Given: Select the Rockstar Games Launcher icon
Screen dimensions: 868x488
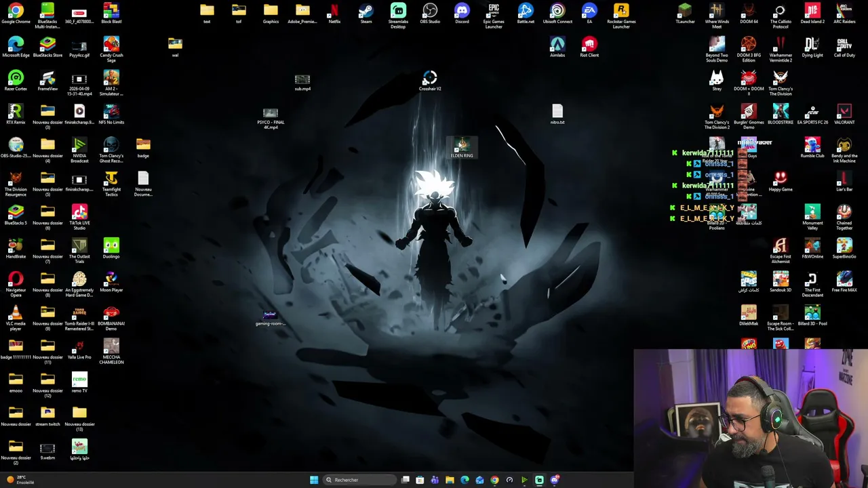Looking at the screenshot, I should [621, 16].
